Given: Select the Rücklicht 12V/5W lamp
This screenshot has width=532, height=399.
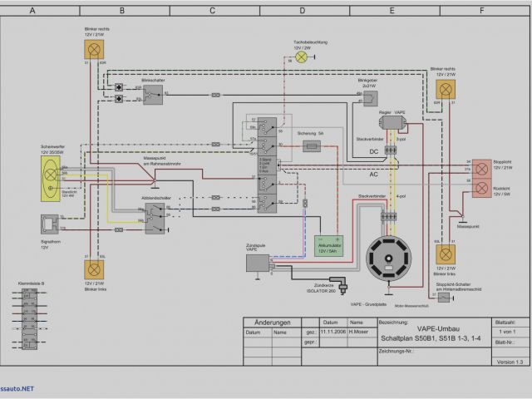Looking at the screenshot, I should [x=482, y=187].
